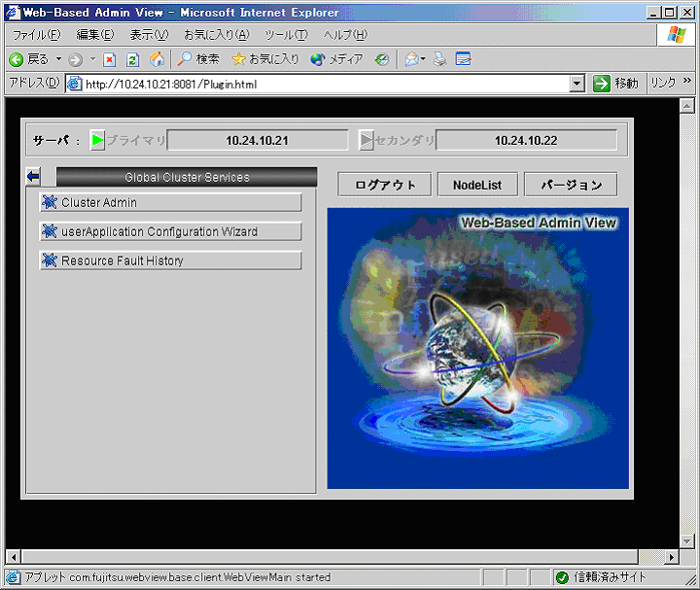Click the vertical scrollbar down arrow
Viewport: 700px width, 590px height.
pos(686,541)
